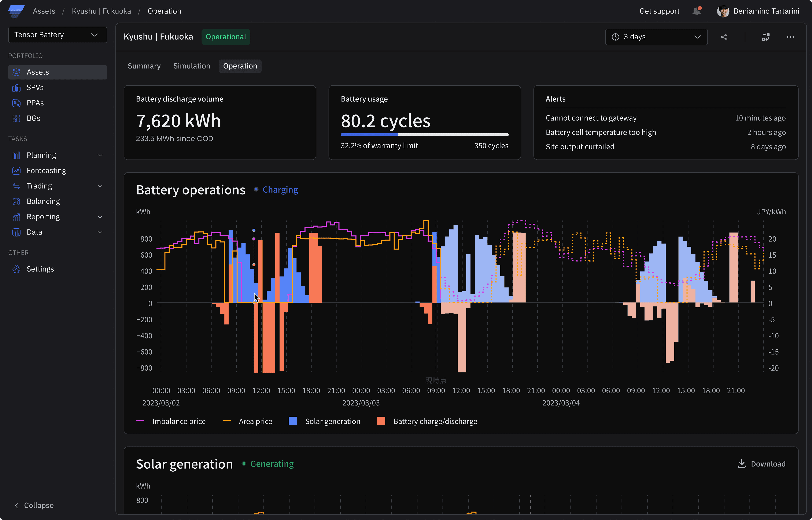
Task: Open the 3 days time range dropdown
Action: [x=656, y=37]
